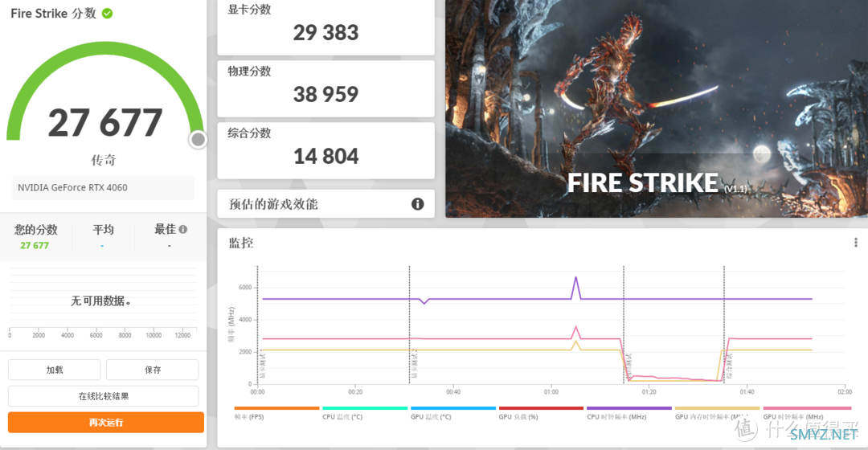Click the 平均 column heading

click(x=103, y=229)
